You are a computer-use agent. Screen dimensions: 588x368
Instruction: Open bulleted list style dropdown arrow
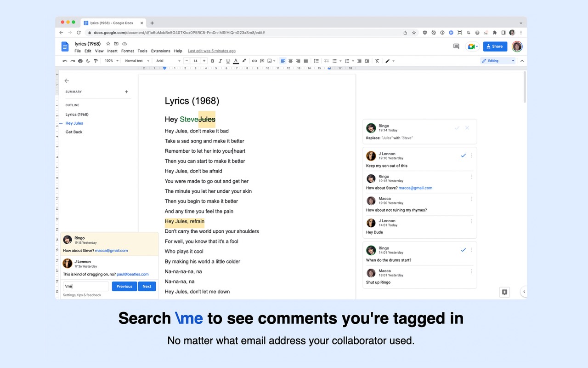340,61
